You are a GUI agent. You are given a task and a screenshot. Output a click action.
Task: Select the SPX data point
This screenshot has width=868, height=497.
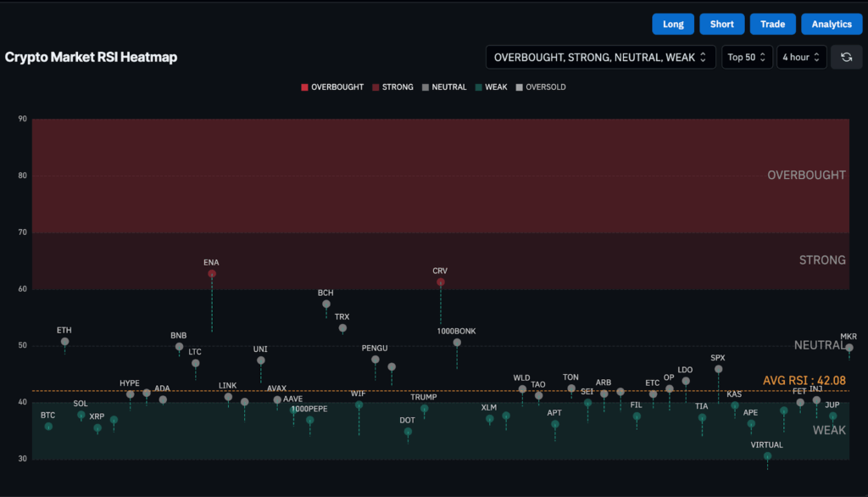click(718, 369)
